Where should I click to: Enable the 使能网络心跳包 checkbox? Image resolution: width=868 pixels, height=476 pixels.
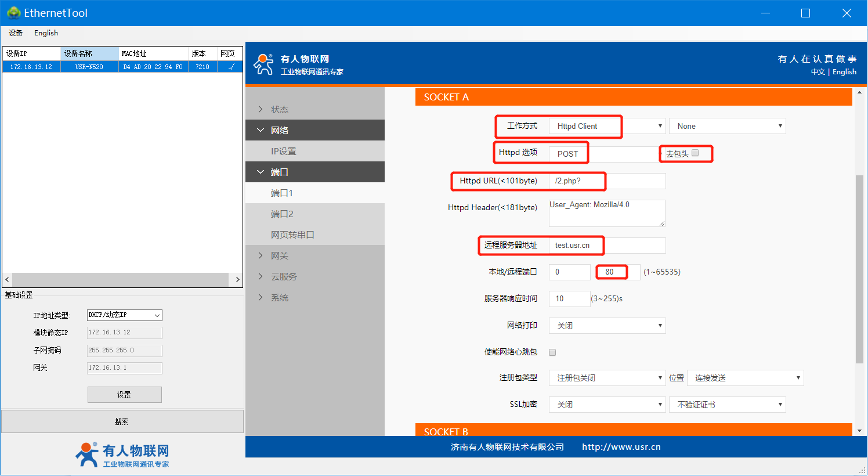[x=552, y=352]
